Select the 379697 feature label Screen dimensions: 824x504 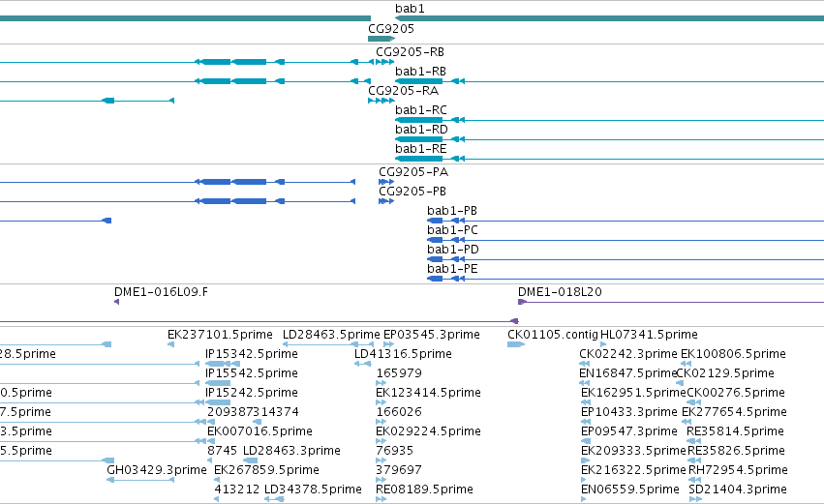tap(399, 470)
